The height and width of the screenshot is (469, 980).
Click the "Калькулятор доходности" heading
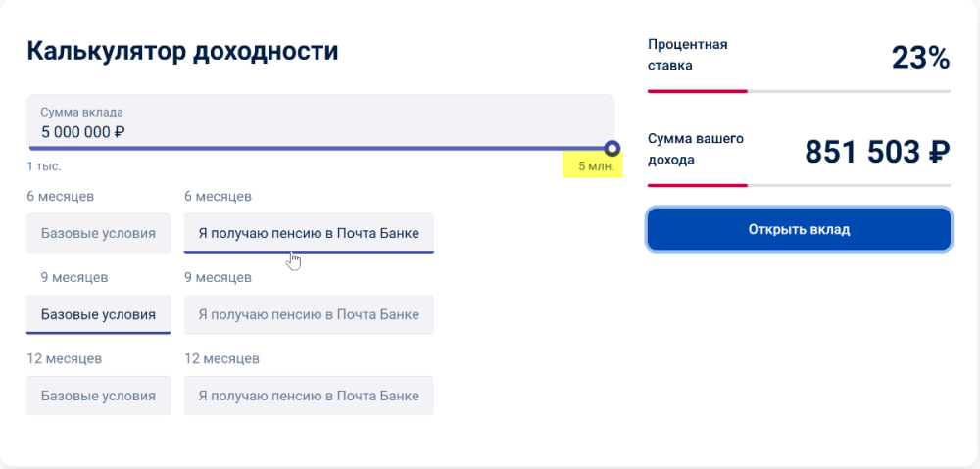(182, 52)
